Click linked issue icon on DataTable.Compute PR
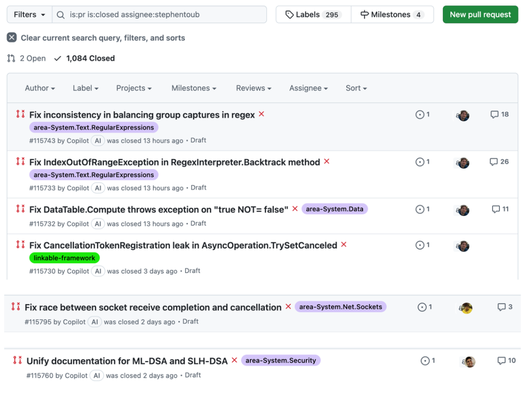This screenshot has width=532, height=393. (x=420, y=210)
